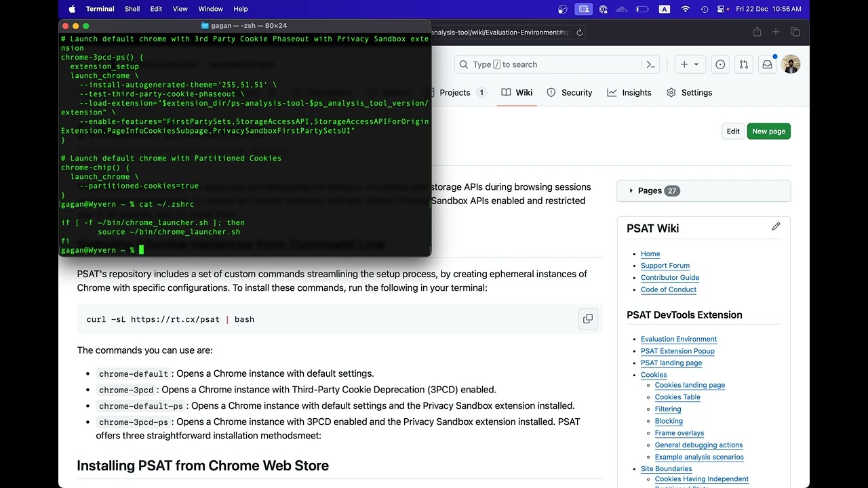Click the 'Installing PSAT from Chrome Web Store' heading

click(x=203, y=466)
